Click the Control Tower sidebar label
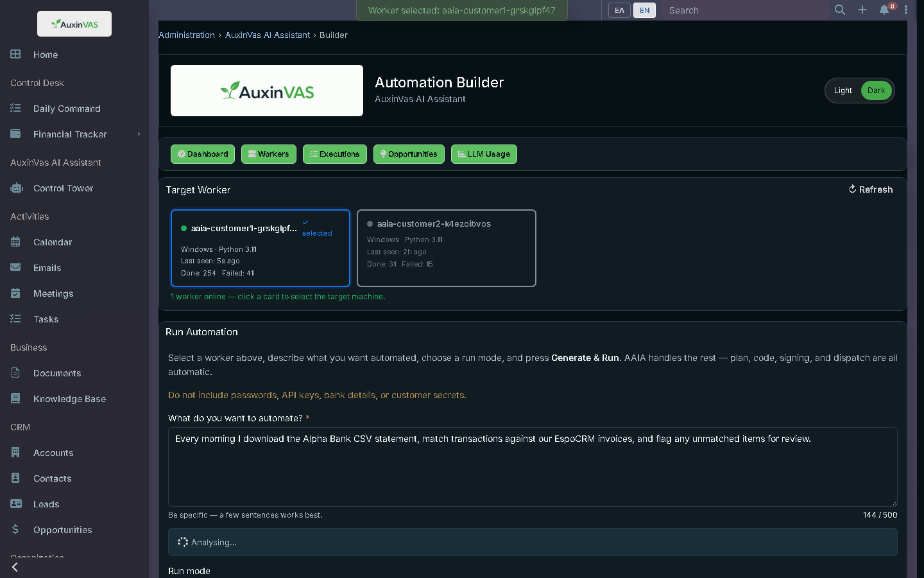Viewport: 924px width, 578px height. pyautogui.click(x=64, y=188)
